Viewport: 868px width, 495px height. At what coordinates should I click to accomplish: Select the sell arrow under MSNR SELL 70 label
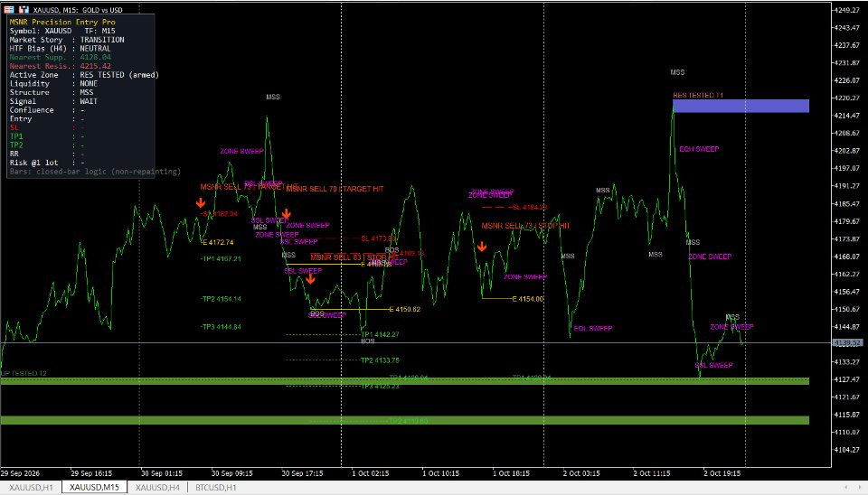click(287, 213)
